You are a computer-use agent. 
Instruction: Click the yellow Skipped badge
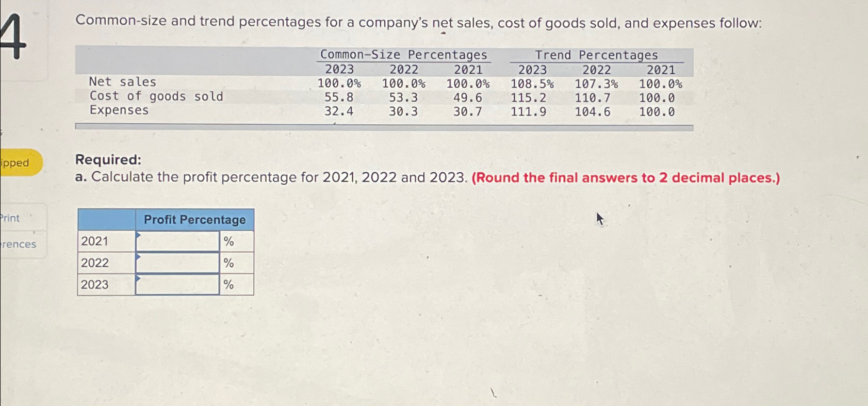[x=17, y=163]
